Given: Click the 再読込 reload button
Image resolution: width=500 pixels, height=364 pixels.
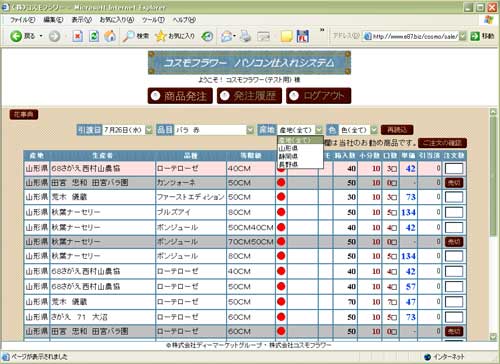Looking at the screenshot, I should (397, 130).
